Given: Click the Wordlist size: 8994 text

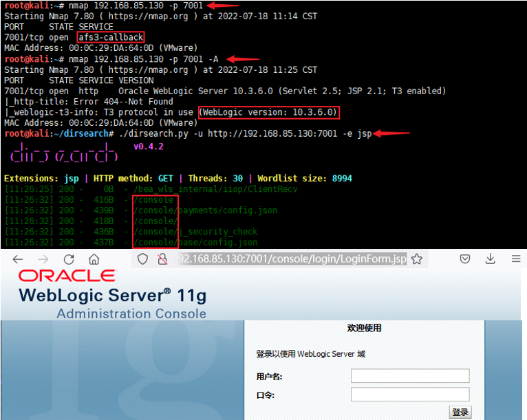Looking at the screenshot, I should tap(305, 178).
